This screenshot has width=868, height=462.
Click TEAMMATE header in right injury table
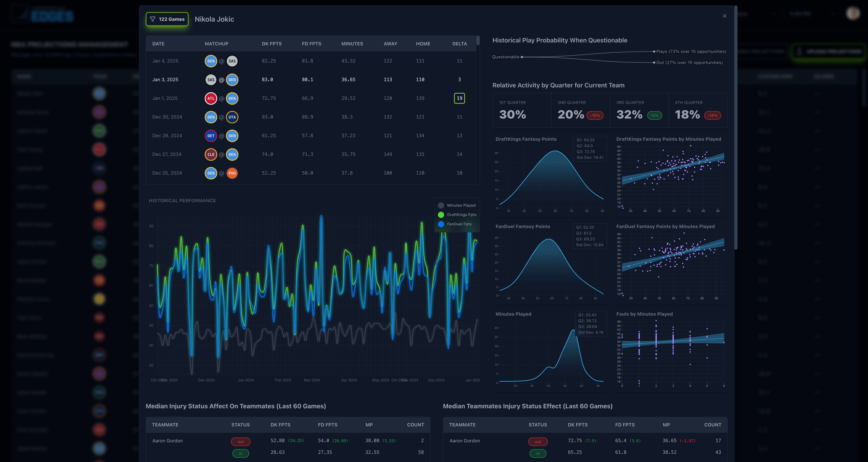(462, 425)
